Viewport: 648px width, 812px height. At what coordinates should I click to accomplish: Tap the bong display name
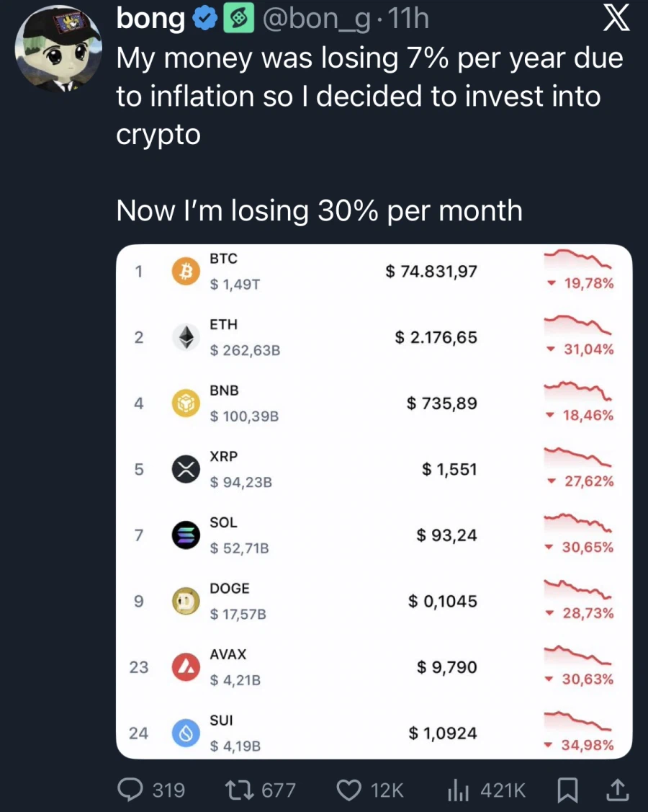pyautogui.click(x=150, y=19)
